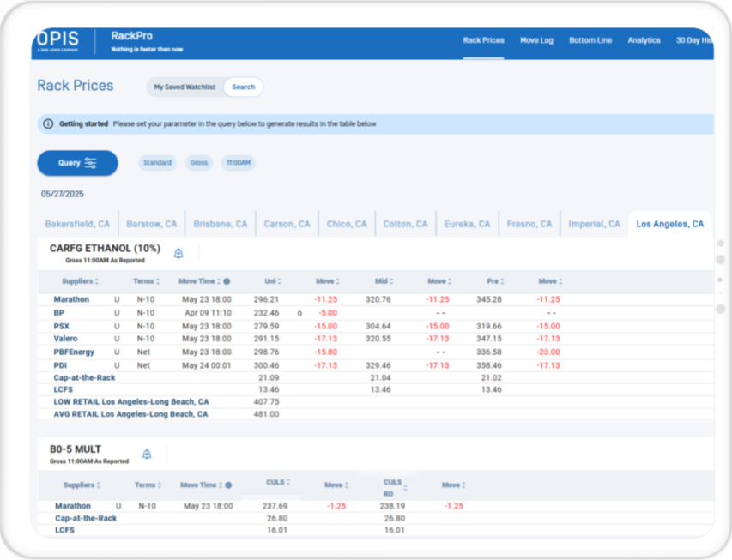The height and width of the screenshot is (560, 732).
Task: Click the info icon in Getting started banner
Action: coord(48,124)
